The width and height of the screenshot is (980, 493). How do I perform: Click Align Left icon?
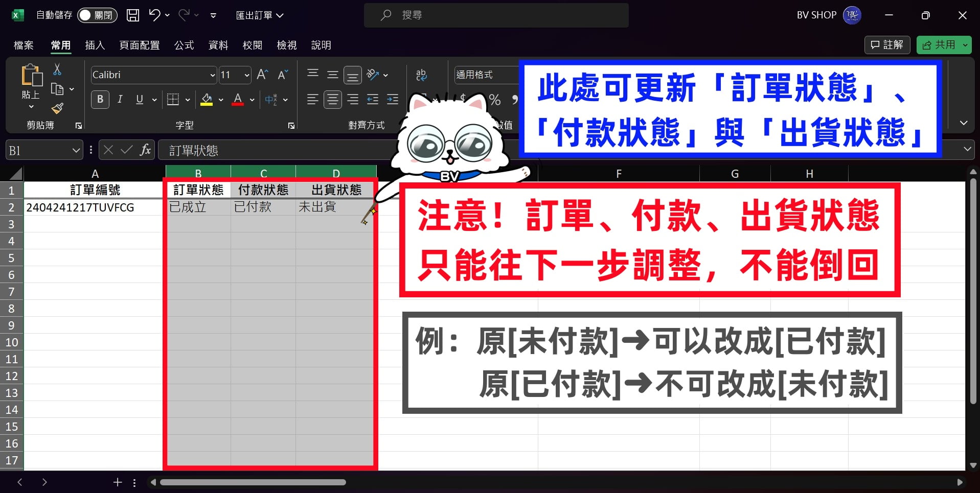(313, 99)
